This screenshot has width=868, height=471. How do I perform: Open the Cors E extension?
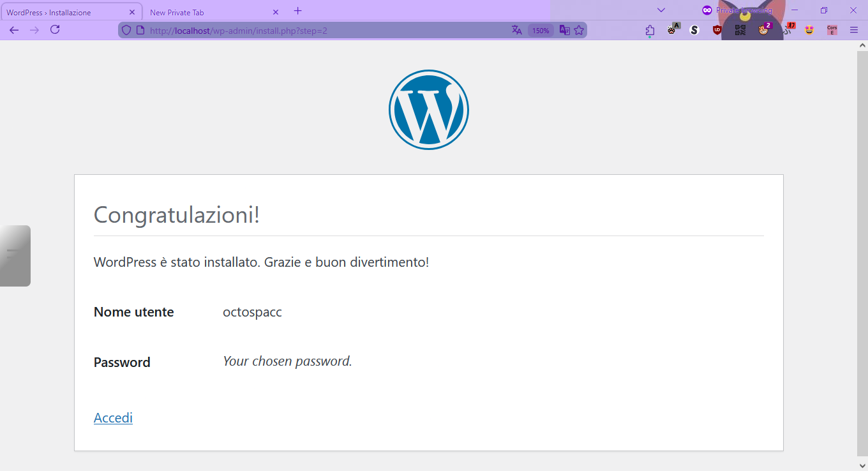(x=831, y=29)
